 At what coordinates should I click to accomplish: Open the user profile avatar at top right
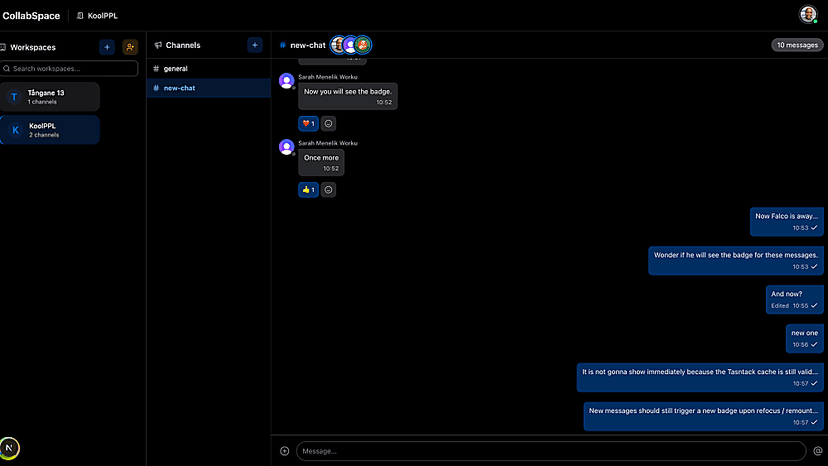808,15
